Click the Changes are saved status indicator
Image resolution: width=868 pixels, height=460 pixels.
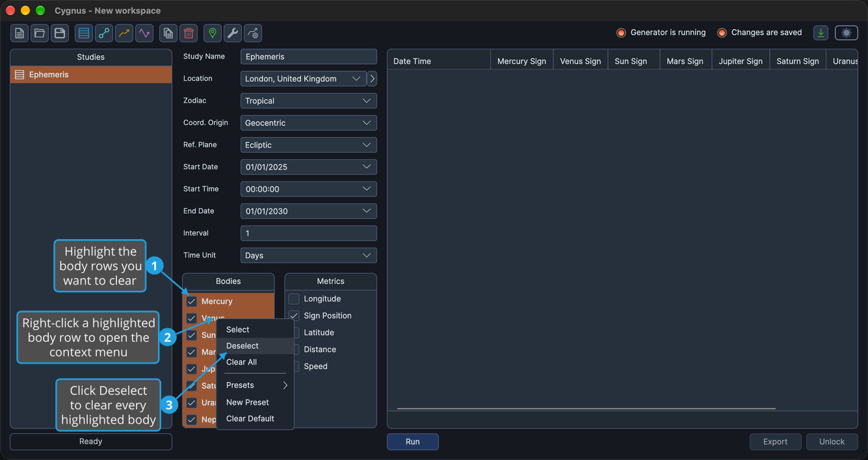pos(759,32)
